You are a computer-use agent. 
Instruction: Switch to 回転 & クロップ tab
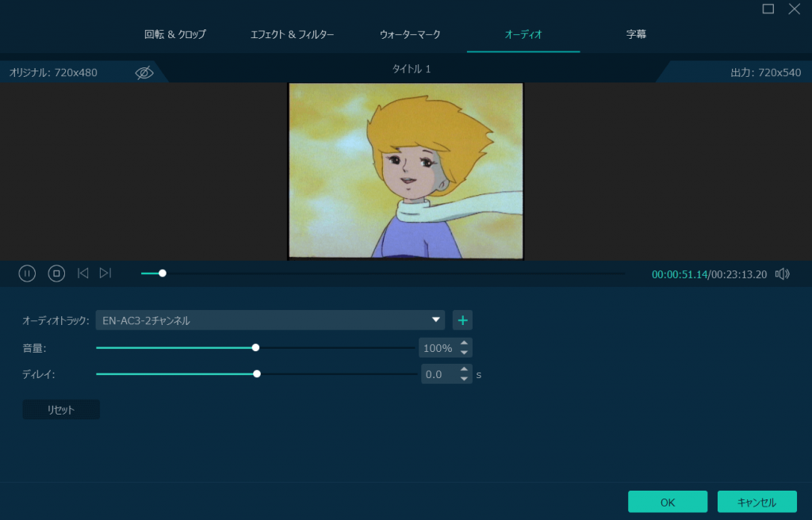point(175,34)
